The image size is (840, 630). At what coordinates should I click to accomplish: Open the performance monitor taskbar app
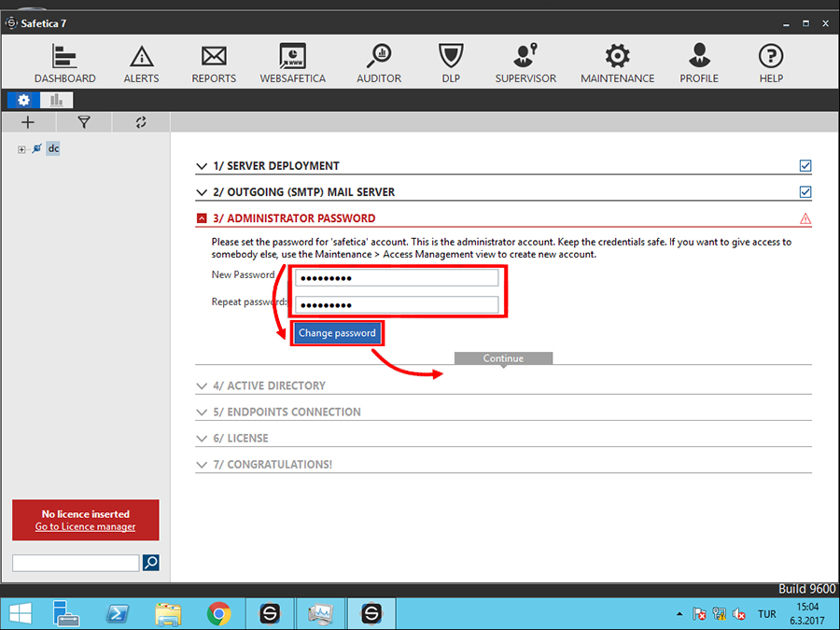coord(320,614)
